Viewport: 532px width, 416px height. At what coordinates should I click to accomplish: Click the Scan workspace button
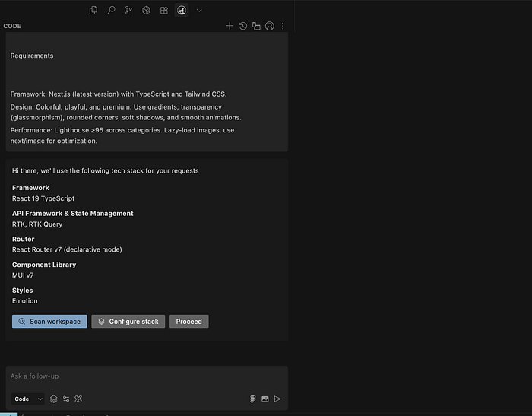pyautogui.click(x=49, y=322)
